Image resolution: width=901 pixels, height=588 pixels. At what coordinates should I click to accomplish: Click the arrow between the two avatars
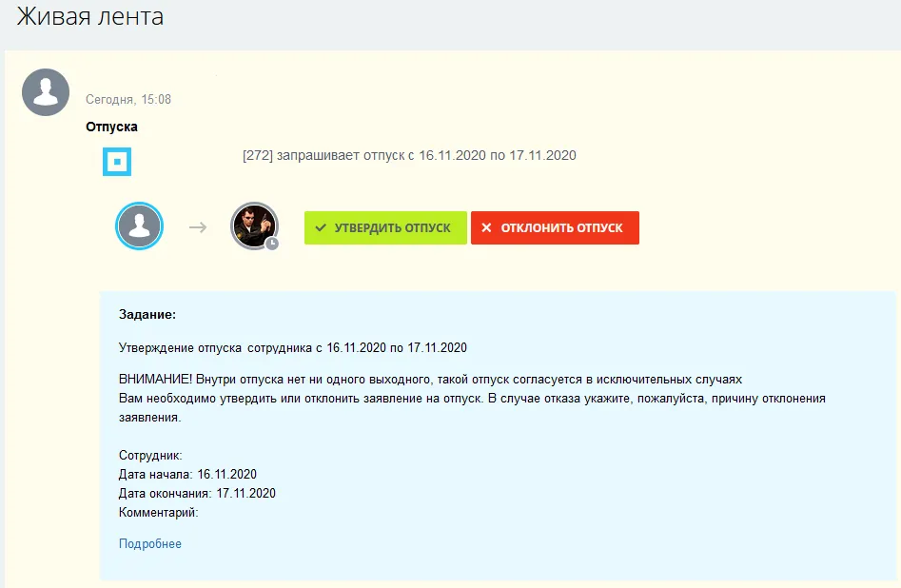coord(198,227)
